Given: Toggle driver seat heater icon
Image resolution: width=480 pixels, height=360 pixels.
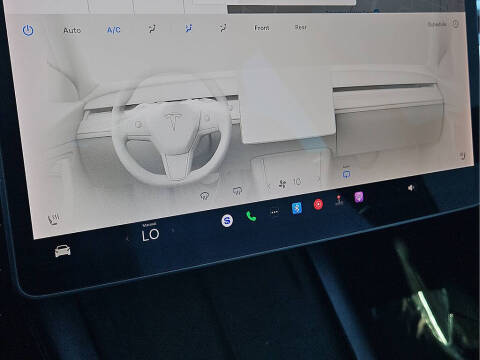Looking at the screenshot, I should point(53,218).
